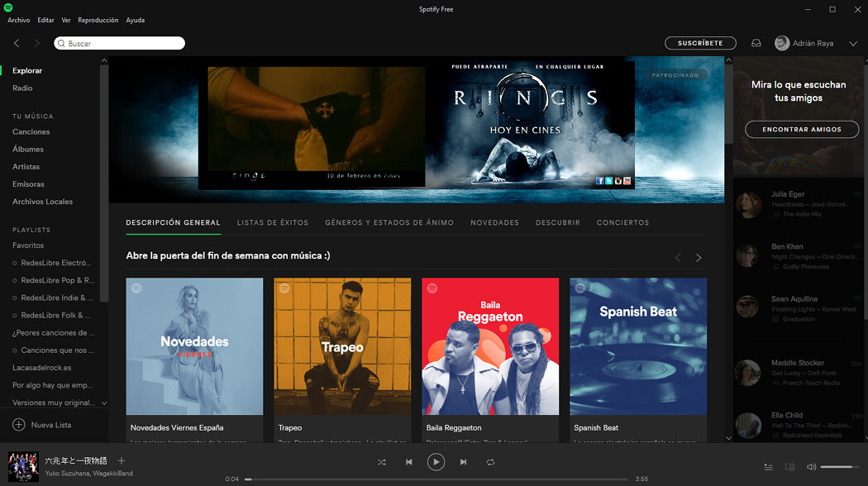Screen dimensions: 868x486
Task: Expand the Versiones muy original playlist folder
Action: click(x=104, y=402)
